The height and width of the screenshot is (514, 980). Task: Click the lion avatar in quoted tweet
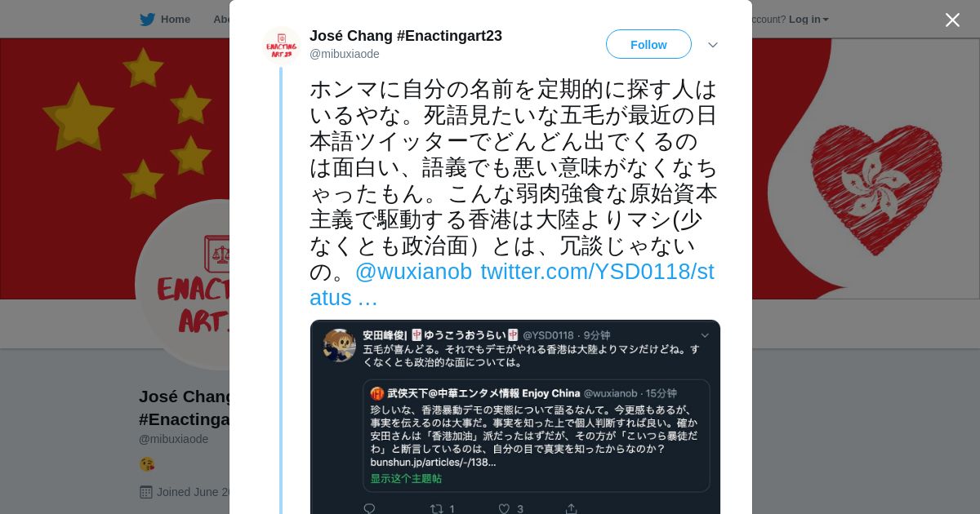click(338, 345)
